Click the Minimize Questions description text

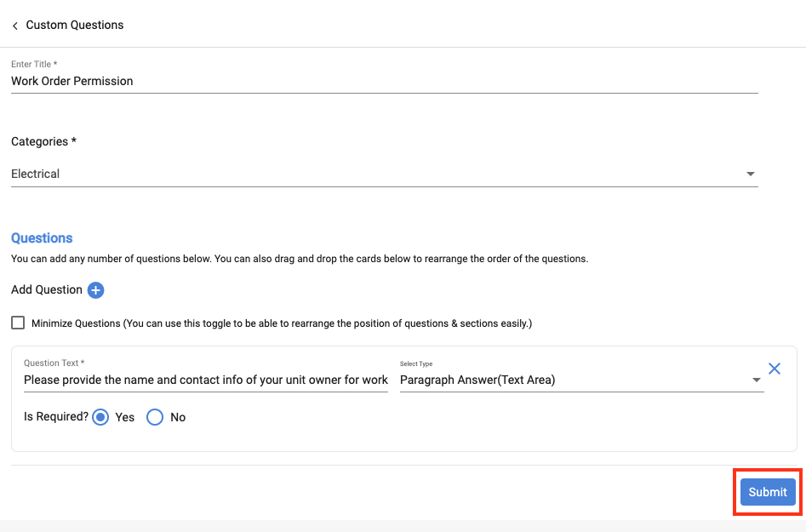point(281,323)
